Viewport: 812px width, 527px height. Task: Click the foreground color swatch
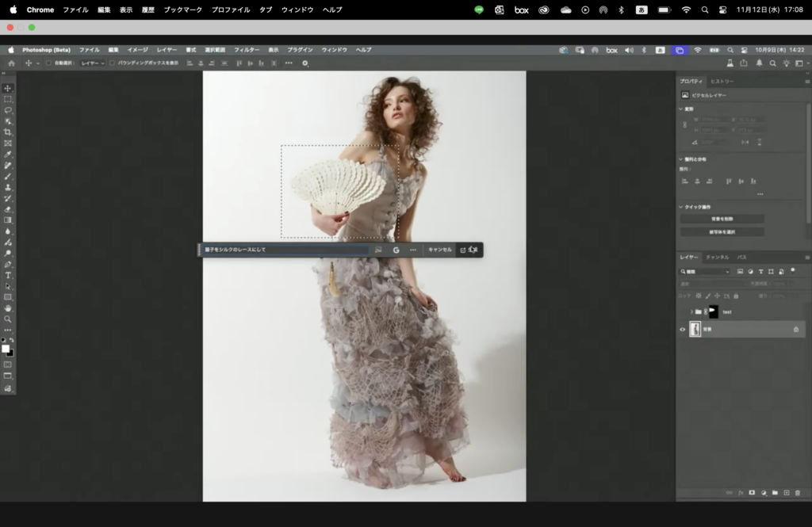[x=6, y=349]
